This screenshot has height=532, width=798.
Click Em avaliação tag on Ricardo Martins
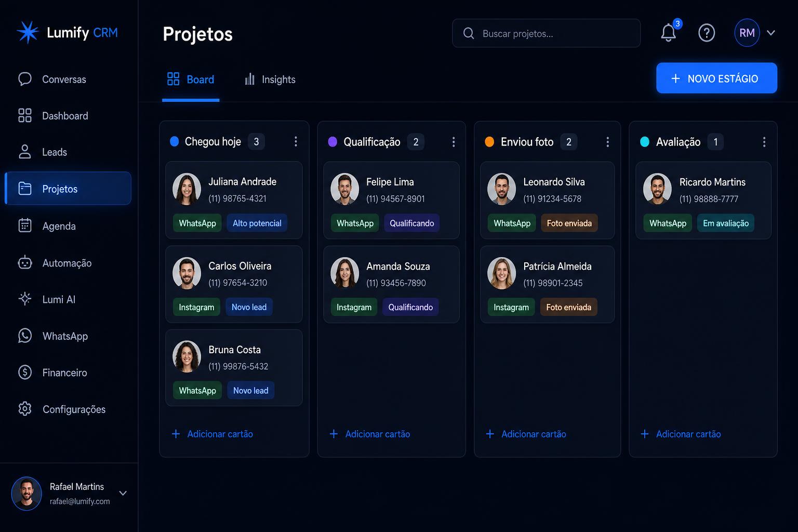(726, 223)
